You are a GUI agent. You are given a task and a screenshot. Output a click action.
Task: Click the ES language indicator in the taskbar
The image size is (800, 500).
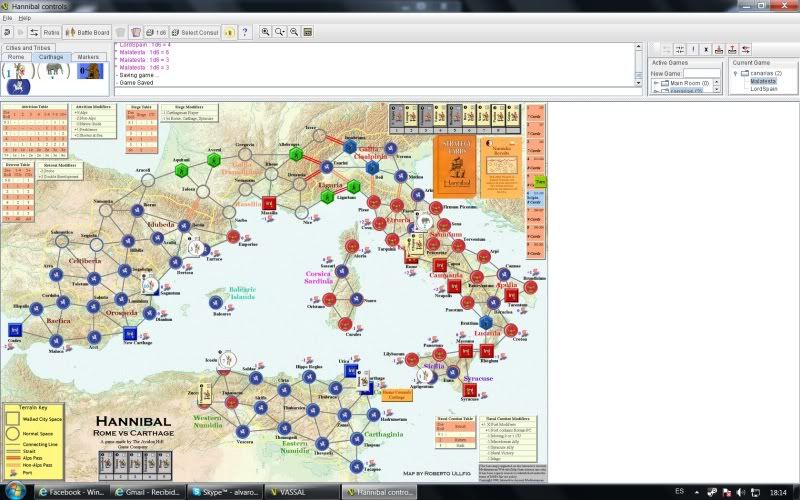pyautogui.click(x=679, y=491)
